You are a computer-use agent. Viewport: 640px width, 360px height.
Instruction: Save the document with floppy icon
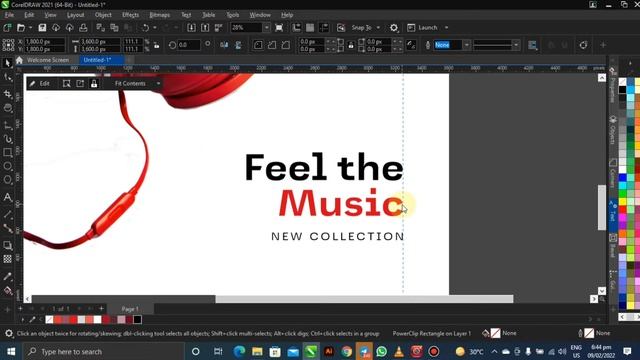(x=42, y=28)
